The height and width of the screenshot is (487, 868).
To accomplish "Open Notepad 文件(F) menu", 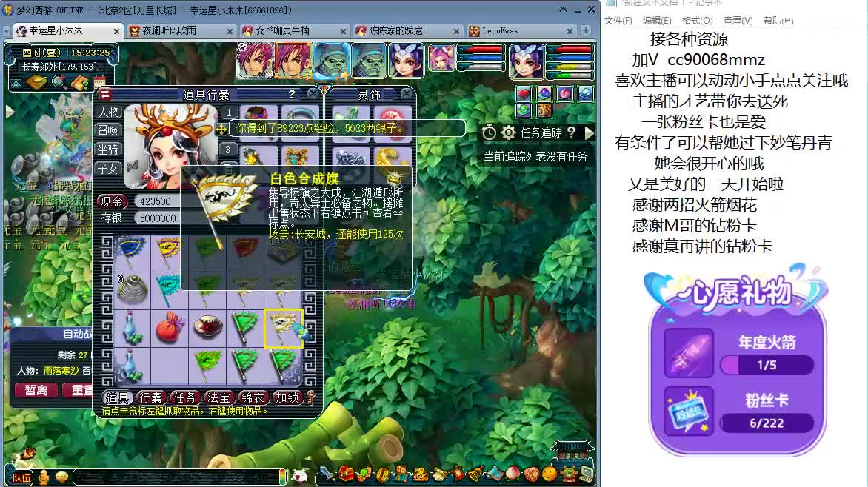I will [x=618, y=21].
